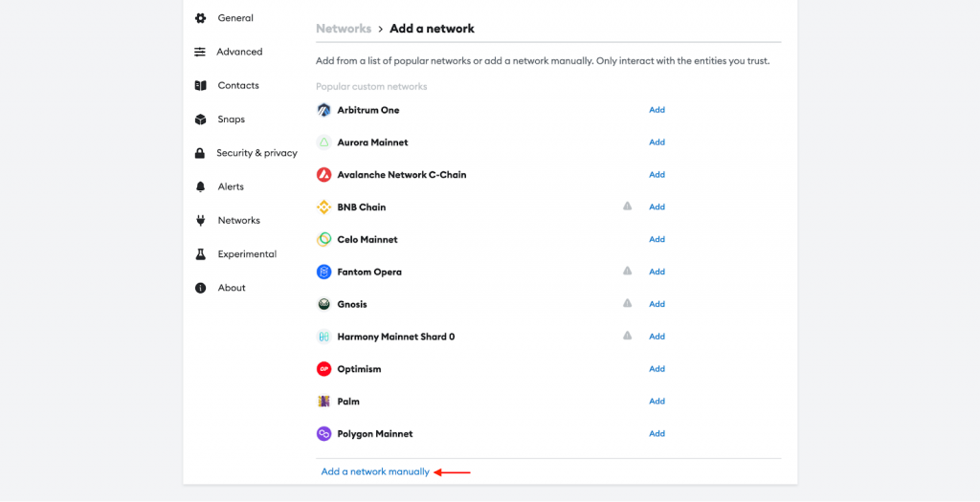This screenshot has height=502, width=980.
Task: Add the Arbitrum One network
Action: 657,110
